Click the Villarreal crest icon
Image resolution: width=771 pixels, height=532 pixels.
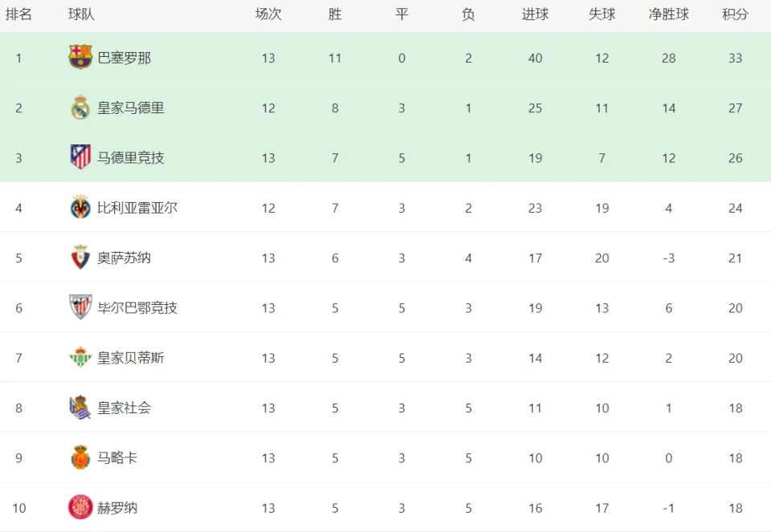[80, 207]
